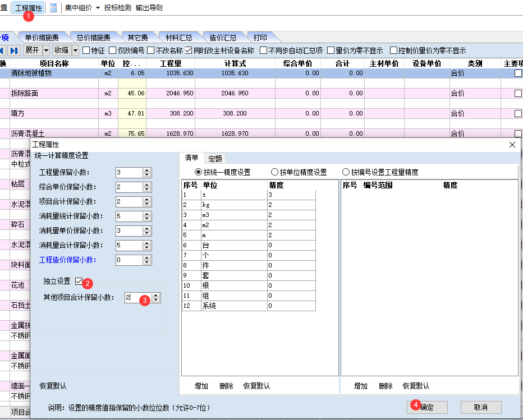Switch to the 定额 tab
Viewport: 523px width, 420px height.
214,159
